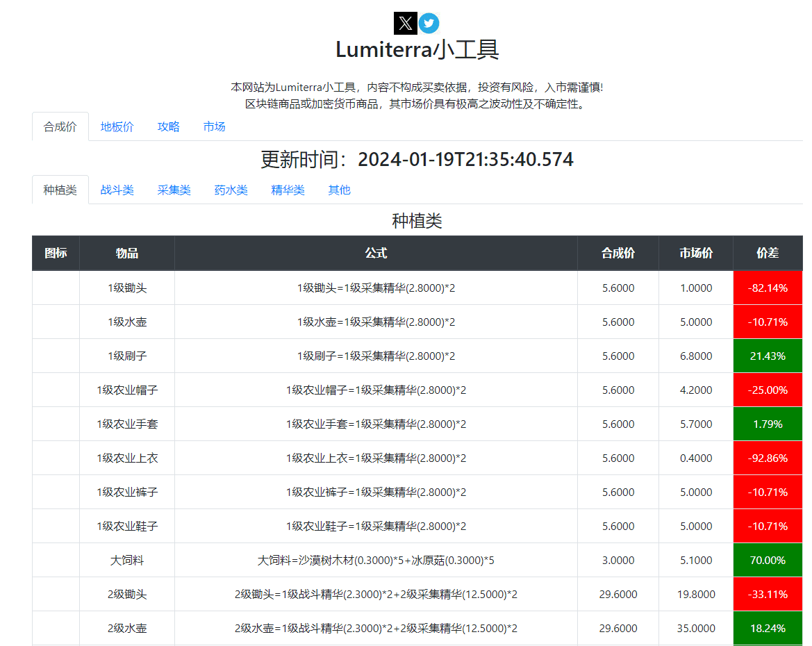Image resolution: width=812 pixels, height=646 pixels.
Task: Click the 1级锄头 item name cell
Action: 127,288
